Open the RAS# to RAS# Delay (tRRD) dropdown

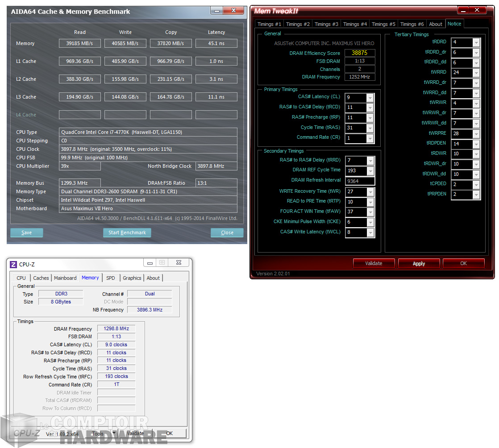[370, 161]
